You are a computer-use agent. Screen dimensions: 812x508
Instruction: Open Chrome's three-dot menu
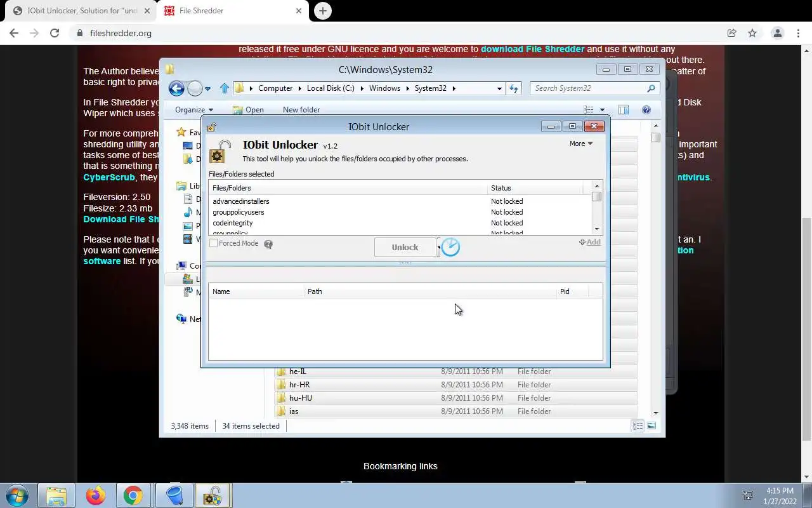(797, 33)
